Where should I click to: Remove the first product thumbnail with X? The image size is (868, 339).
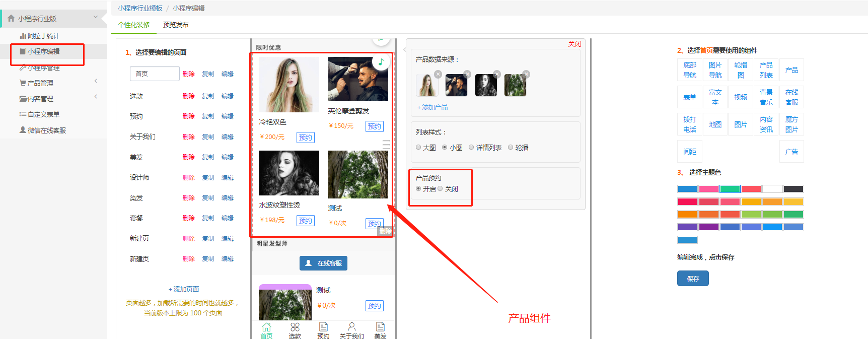click(438, 74)
